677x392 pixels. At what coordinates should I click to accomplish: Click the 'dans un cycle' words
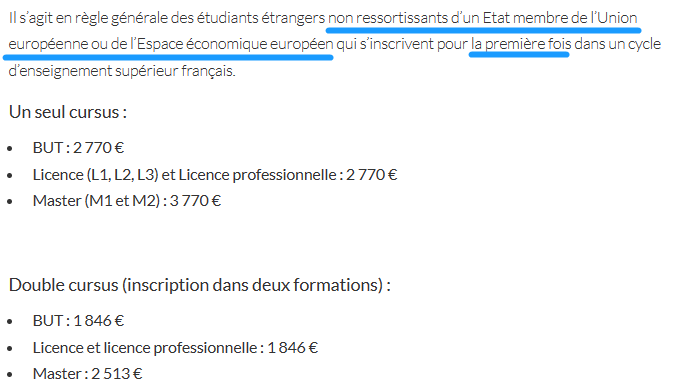point(617,44)
